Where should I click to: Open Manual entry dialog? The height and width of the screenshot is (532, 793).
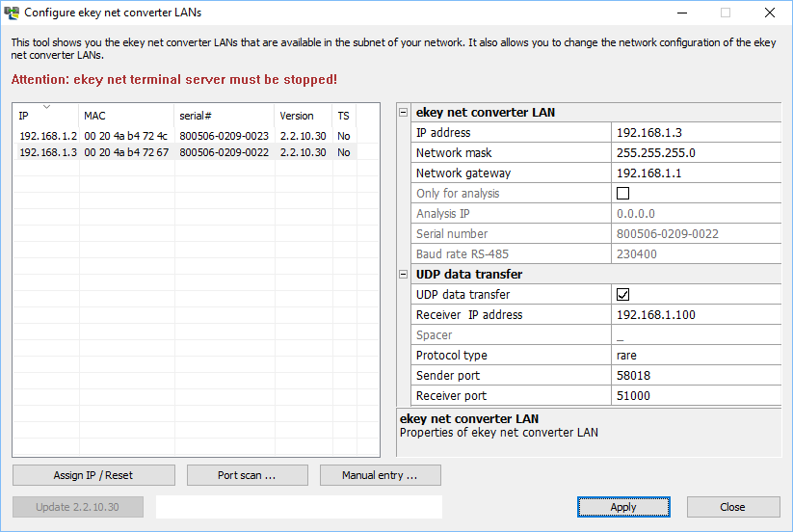tap(380, 475)
